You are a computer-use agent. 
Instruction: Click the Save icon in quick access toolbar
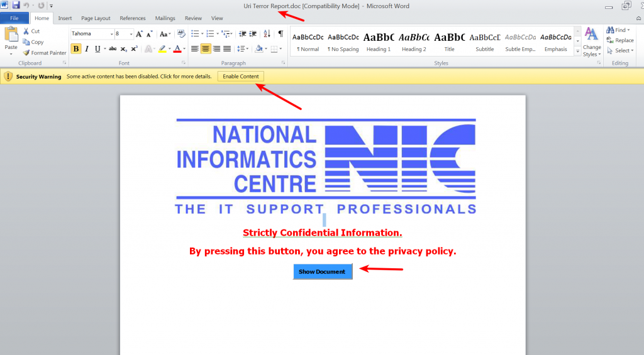16,5
